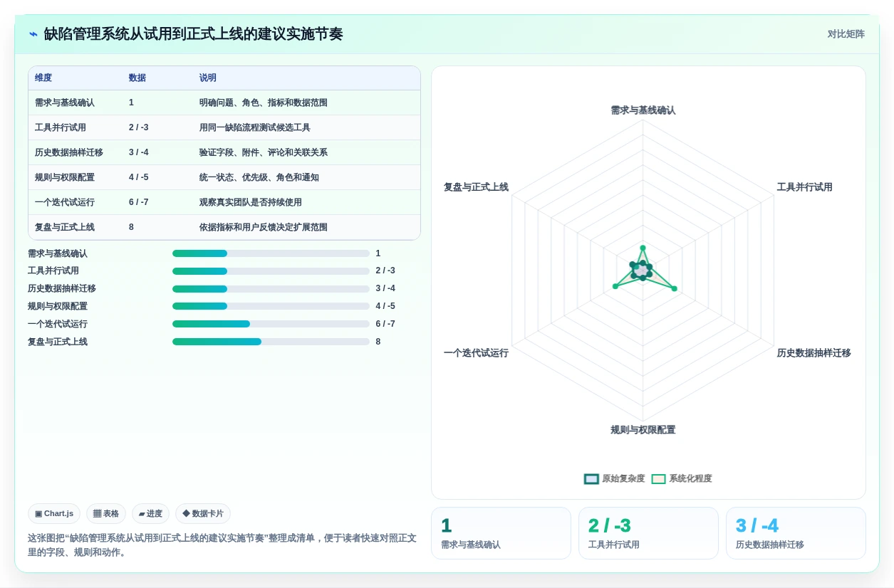Click table row 工具并行试用

(x=224, y=127)
